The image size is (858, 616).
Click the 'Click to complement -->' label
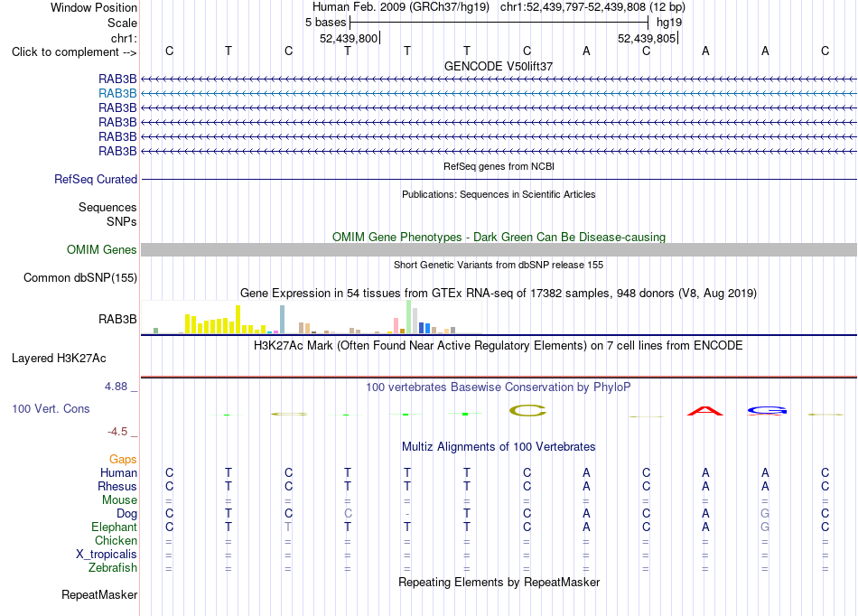(x=74, y=52)
